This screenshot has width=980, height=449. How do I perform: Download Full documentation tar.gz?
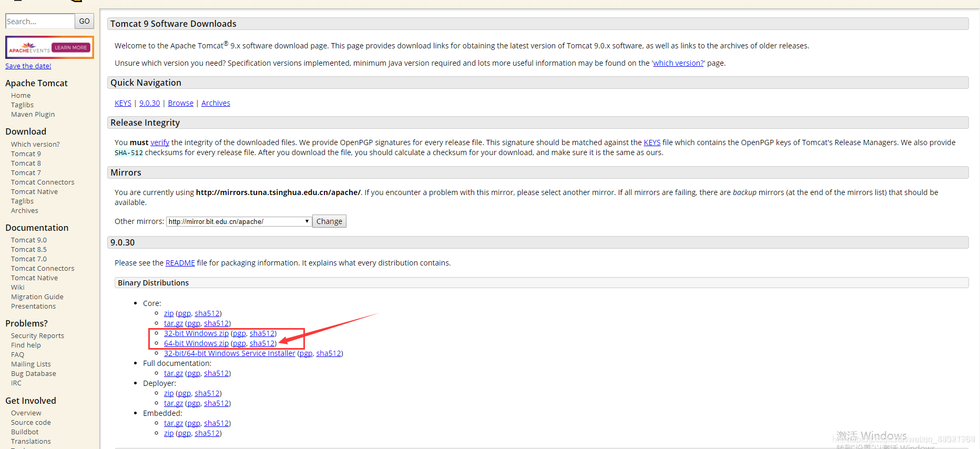click(x=173, y=373)
